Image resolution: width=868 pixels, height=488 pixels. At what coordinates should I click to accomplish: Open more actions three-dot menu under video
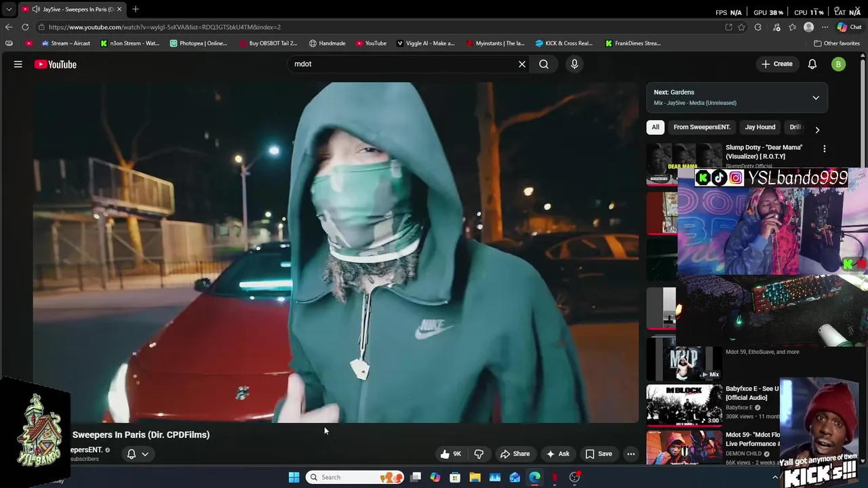pos(631,454)
